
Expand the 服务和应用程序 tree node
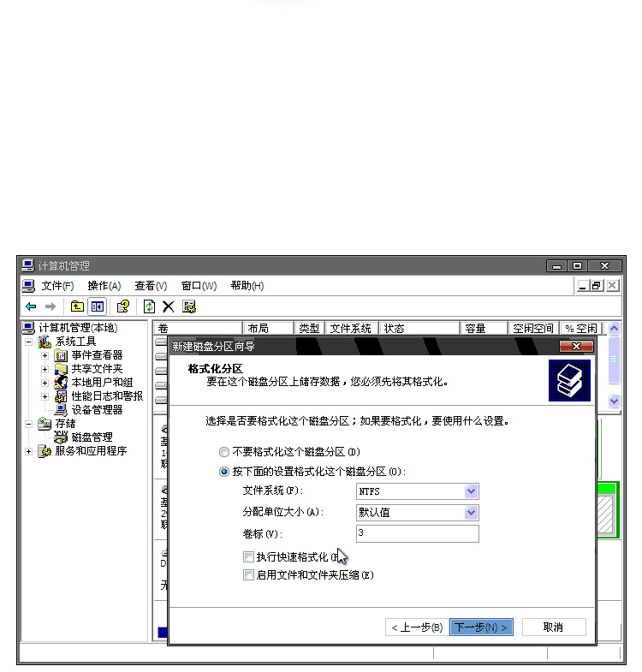point(28,451)
